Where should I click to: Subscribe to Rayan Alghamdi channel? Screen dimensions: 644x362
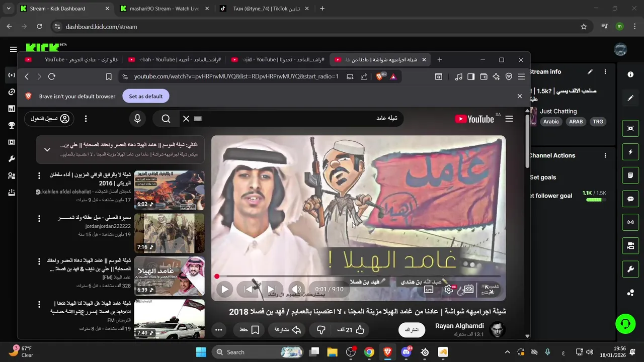pos(412,330)
